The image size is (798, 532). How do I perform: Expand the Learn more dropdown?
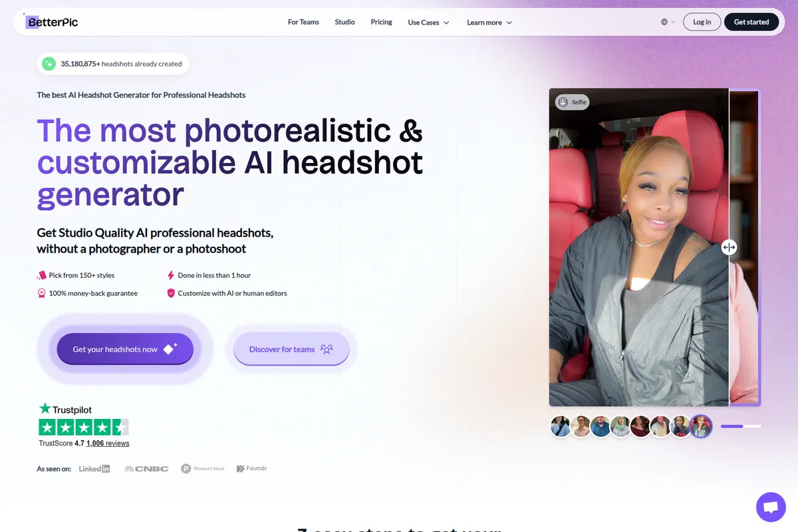click(489, 22)
